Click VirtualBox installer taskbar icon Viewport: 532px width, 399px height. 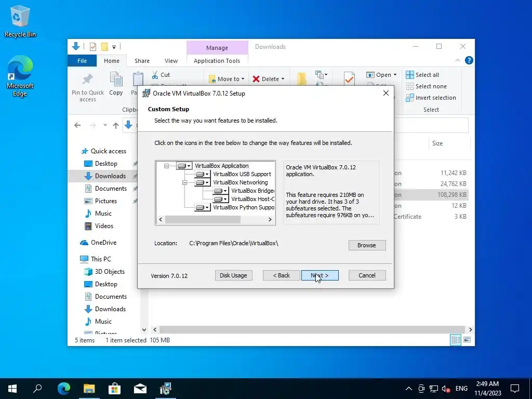(166, 389)
